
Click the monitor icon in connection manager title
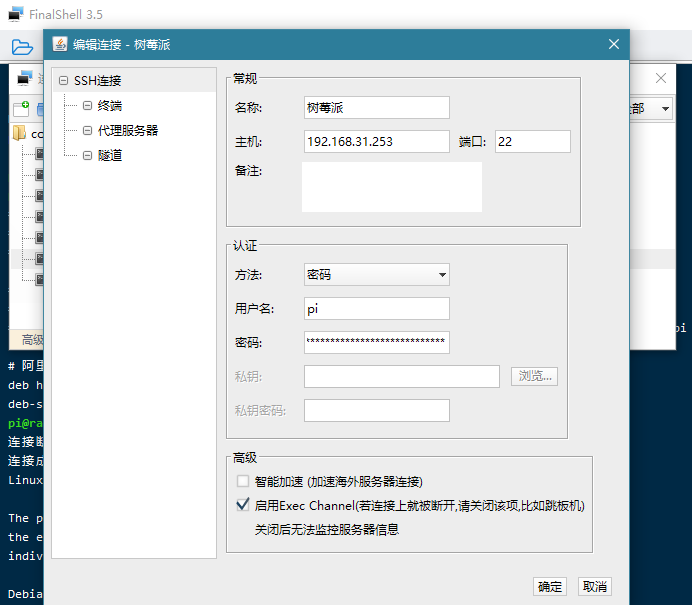25,79
